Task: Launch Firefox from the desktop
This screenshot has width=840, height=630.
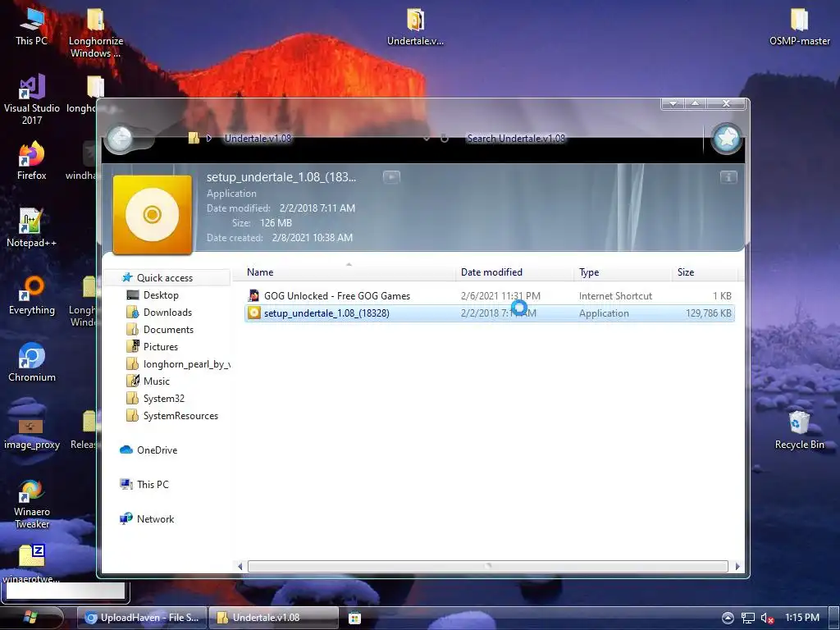Action: 32,161
